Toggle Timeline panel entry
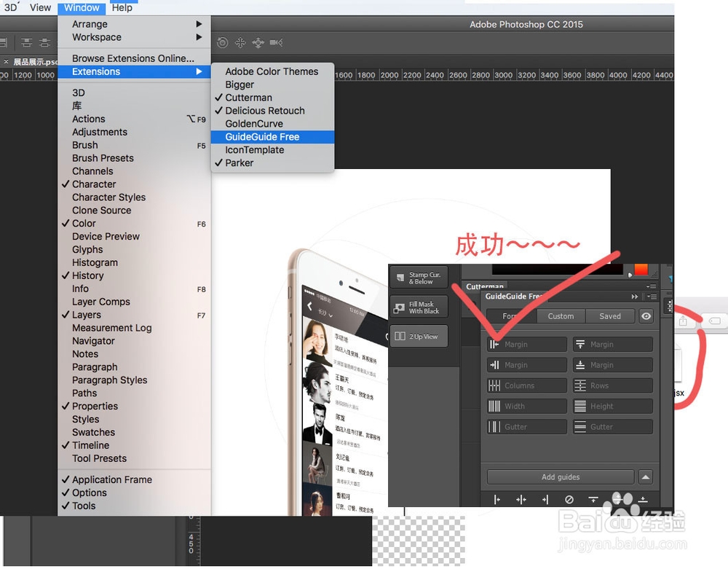 pos(134,445)
